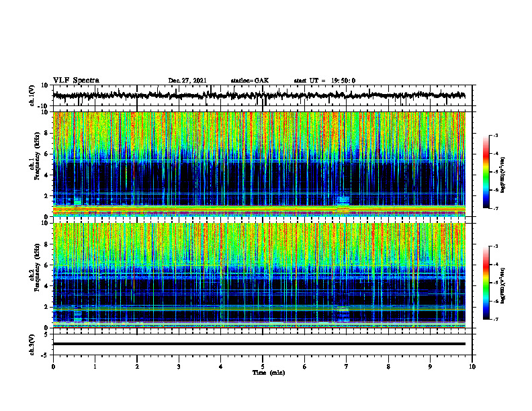Click inside the ch.2 spectrogram panel
Viewport: 532px width, 411px height.
tap(259, 275)
